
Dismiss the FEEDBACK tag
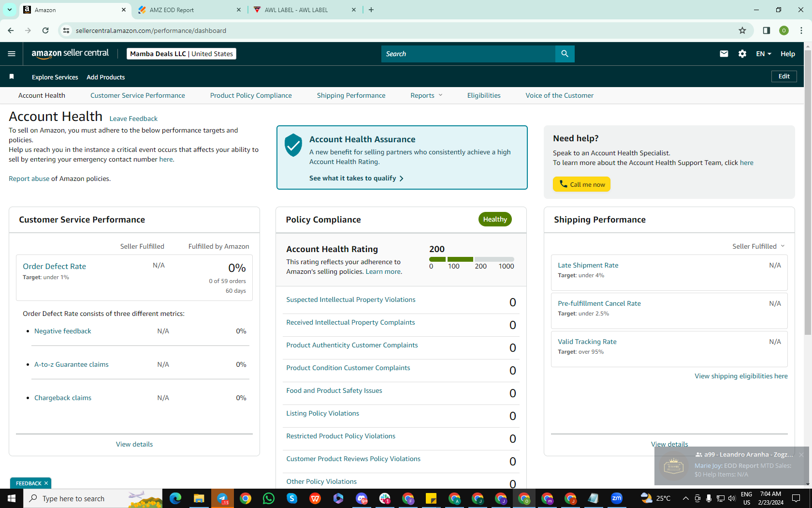pyautogui.click(x=46, y=483)
